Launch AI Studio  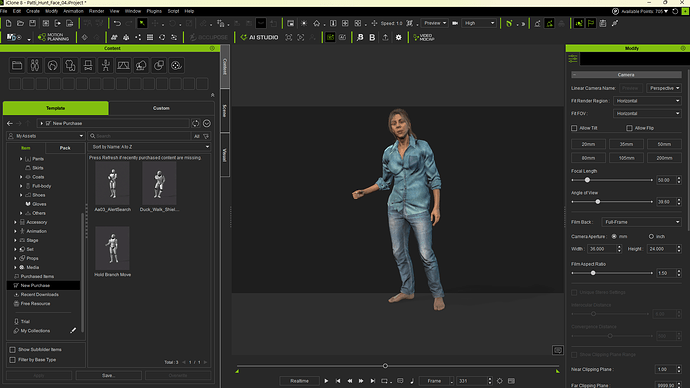260,37
